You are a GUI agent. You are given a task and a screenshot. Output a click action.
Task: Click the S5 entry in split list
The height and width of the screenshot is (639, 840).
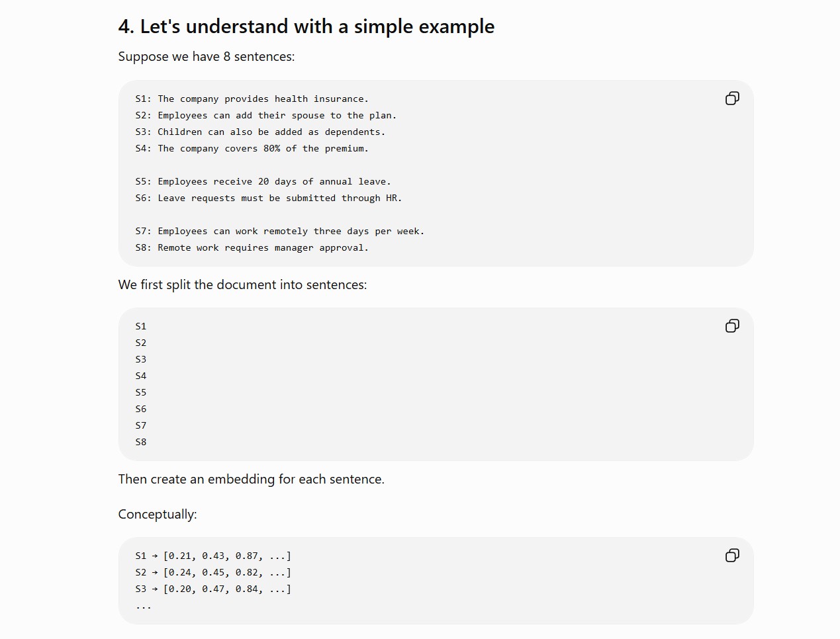pyautogui.click(x=141, y=393)
